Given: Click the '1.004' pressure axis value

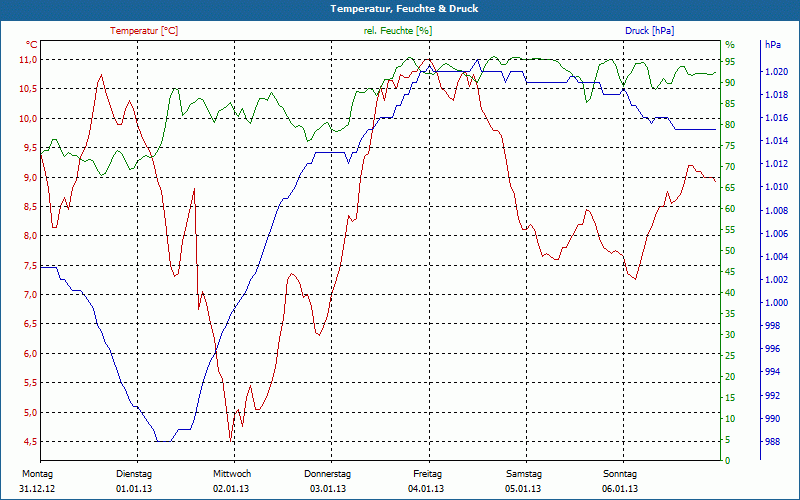Looking at the screenshot, I should point(776,257).
